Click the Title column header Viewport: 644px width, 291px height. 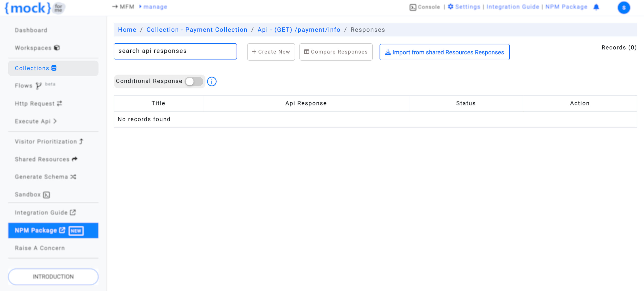coord(158,103)
